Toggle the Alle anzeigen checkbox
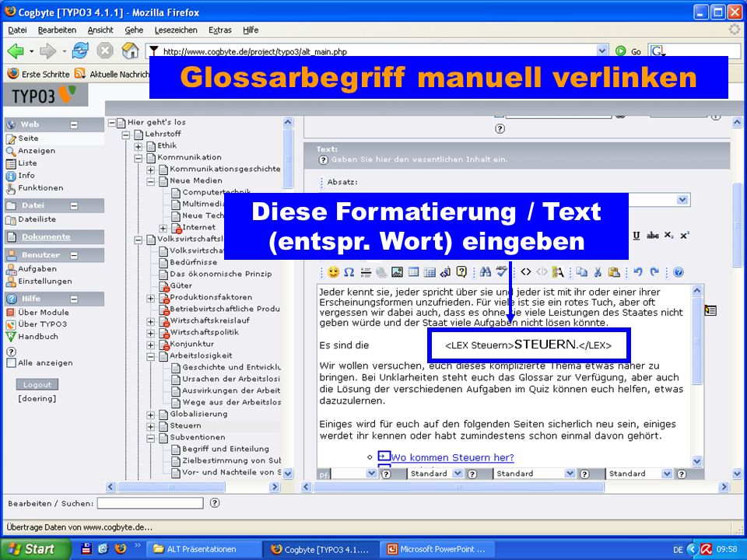Viewport: 747px width, 560px height. 12,363
